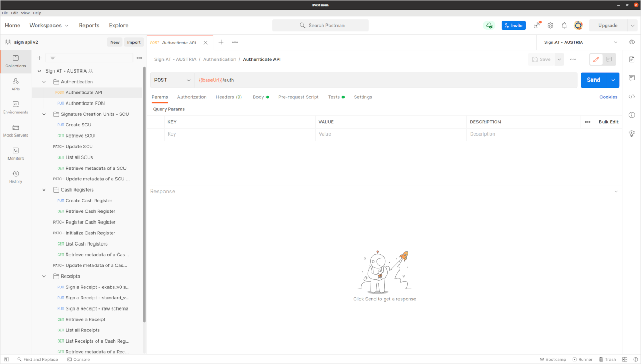
Task: Open the Send button dropdown arrow
Action: click(x=613, y=80)
